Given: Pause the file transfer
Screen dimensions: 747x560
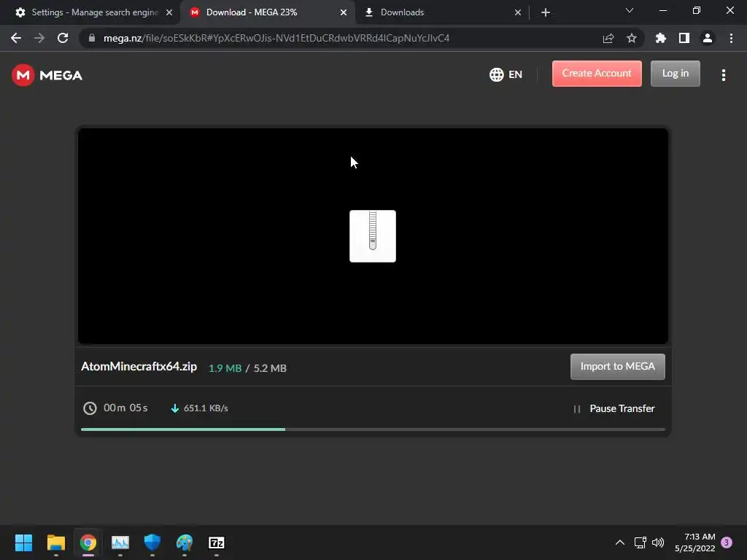Looking at the screenshot, I should click(614, 408).
